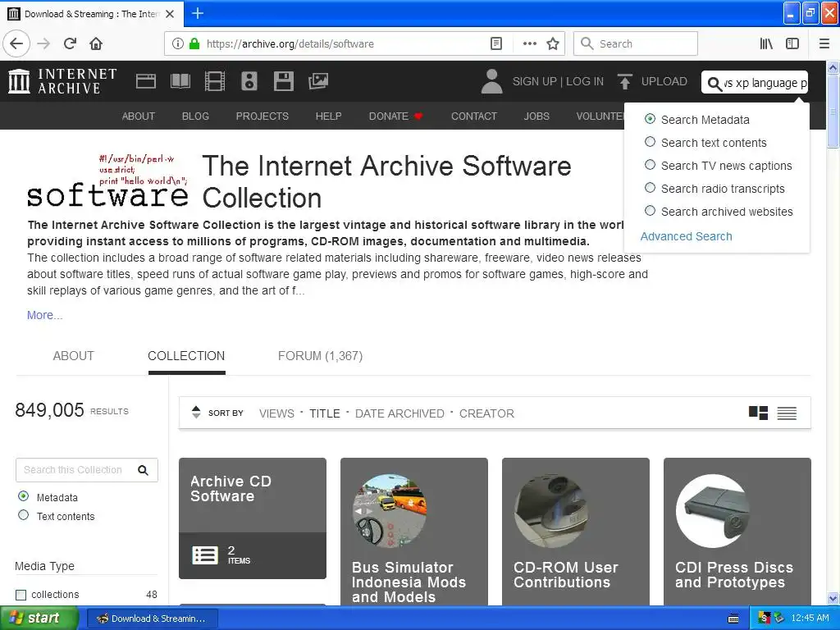Click the LOG IN link
Screen dimensions: 840x630
pyautogui.click(x=585, y=81)
